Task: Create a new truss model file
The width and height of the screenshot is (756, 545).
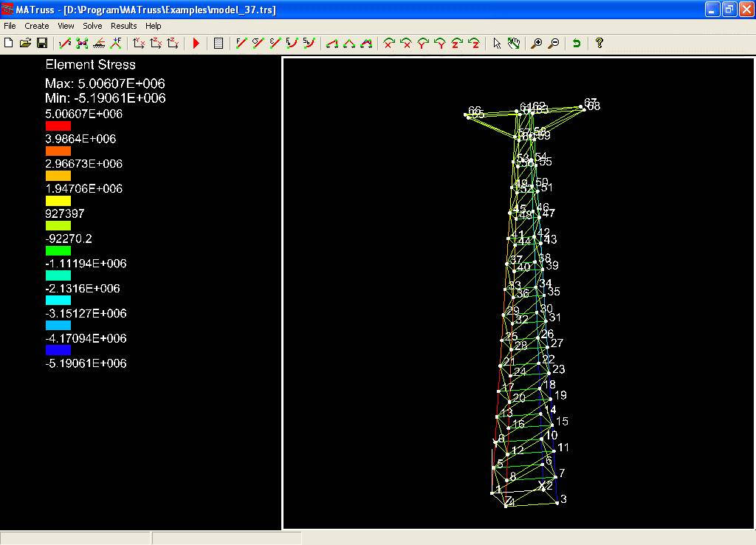Action: (8, 43)
